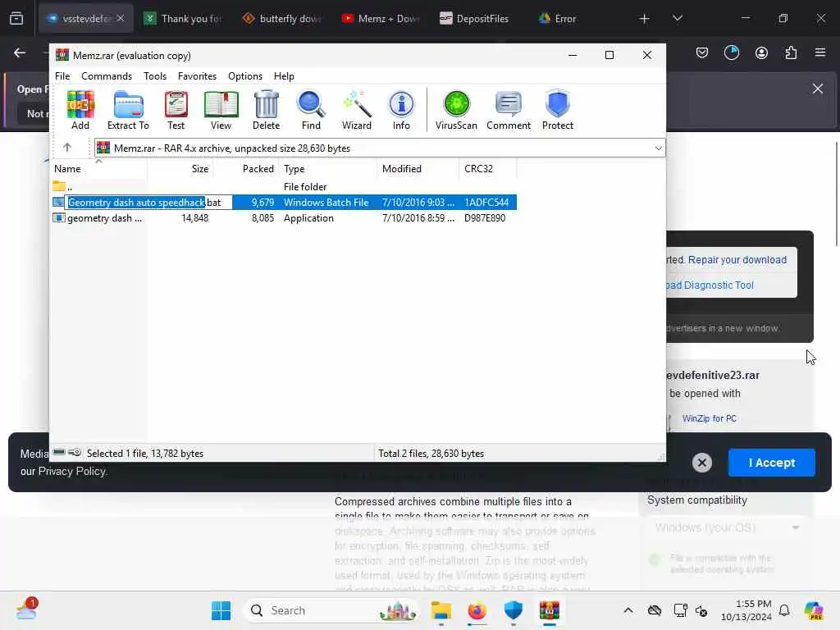Image resolution: width=840 pixels, height=630 pixels.
Task: Click the Extract To toolbar icon
Action: coord(128,110)
